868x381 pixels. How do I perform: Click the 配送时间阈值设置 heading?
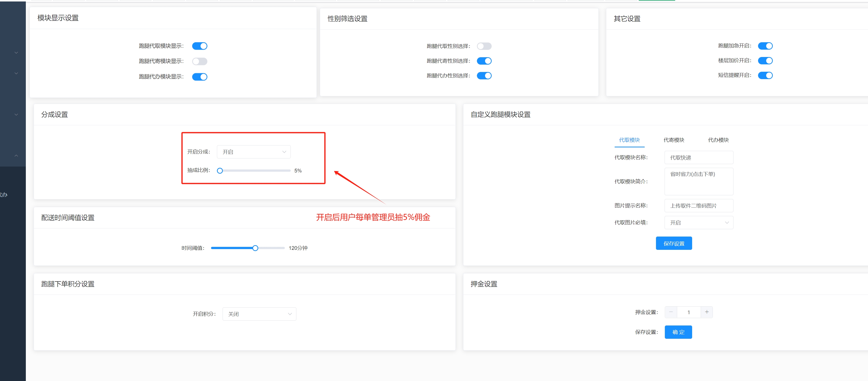(x=68, y=218)
